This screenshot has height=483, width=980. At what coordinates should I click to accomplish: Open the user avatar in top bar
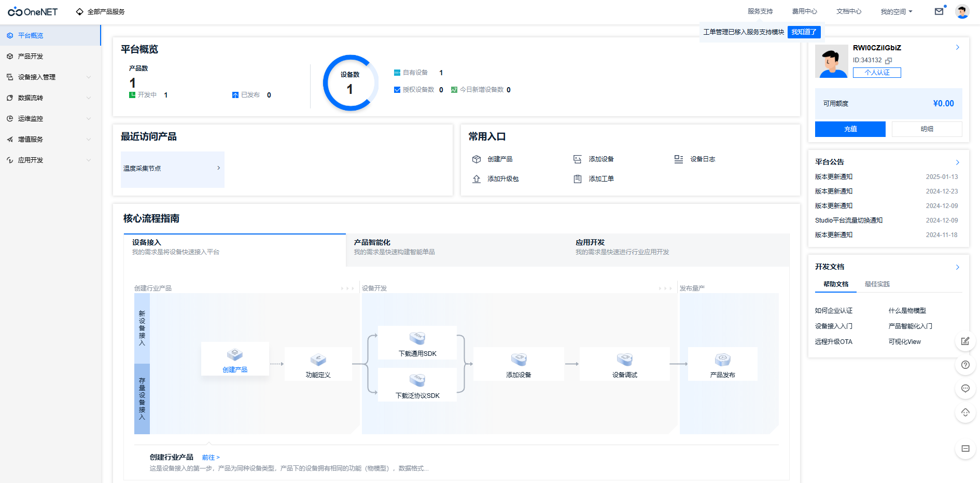coord(962,11)
